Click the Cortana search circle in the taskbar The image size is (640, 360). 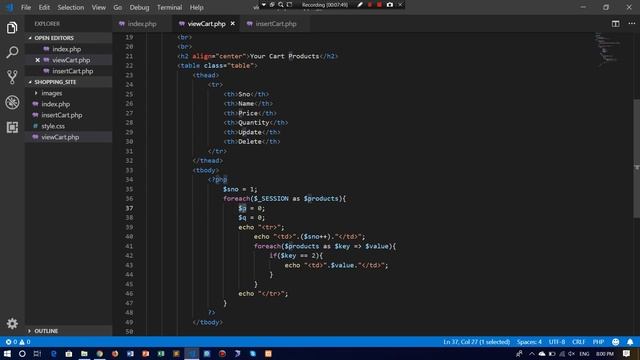(x=22, y=354)
